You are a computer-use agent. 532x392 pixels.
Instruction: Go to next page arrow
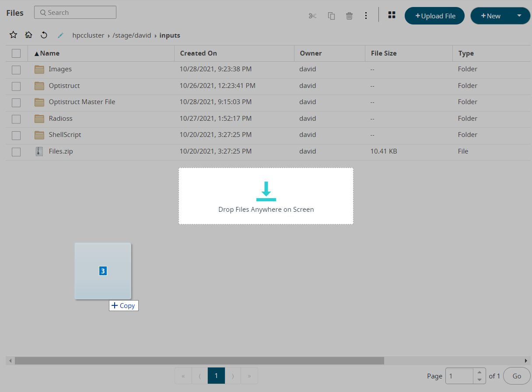coord(233,376)
